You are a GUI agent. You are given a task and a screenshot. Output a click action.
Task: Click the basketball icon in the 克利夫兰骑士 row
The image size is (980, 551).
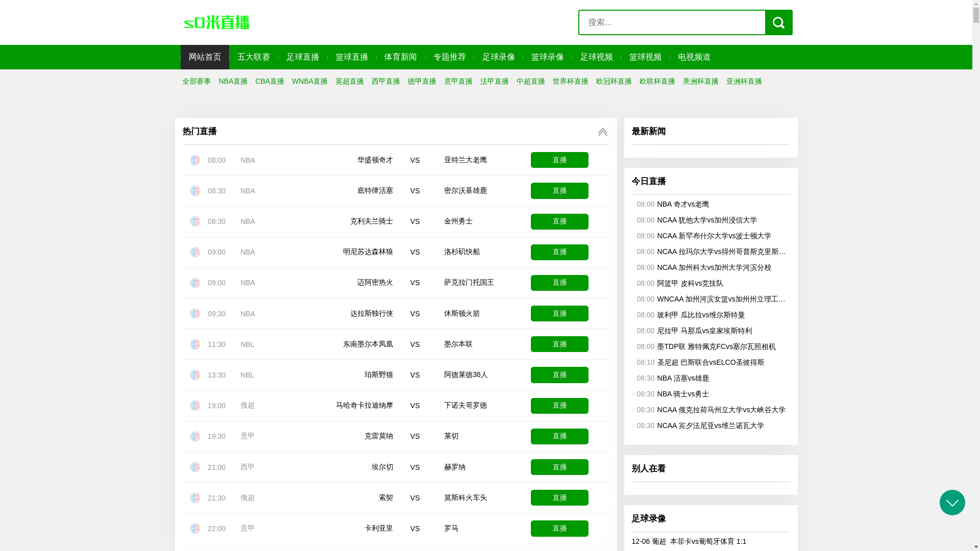coord(195,221)
